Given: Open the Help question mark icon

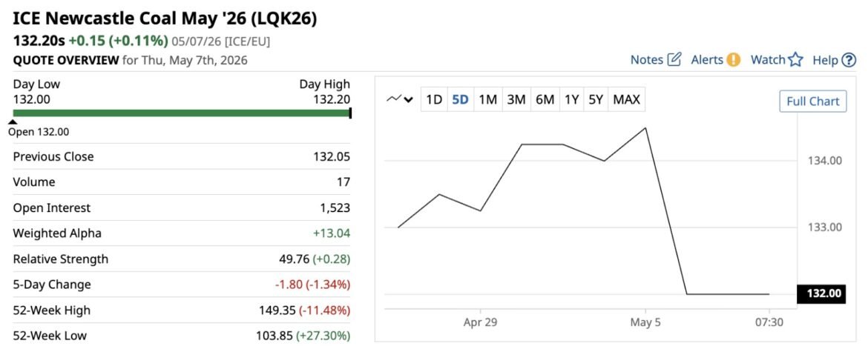Looking at the screenshot, I should pos(849,60).
